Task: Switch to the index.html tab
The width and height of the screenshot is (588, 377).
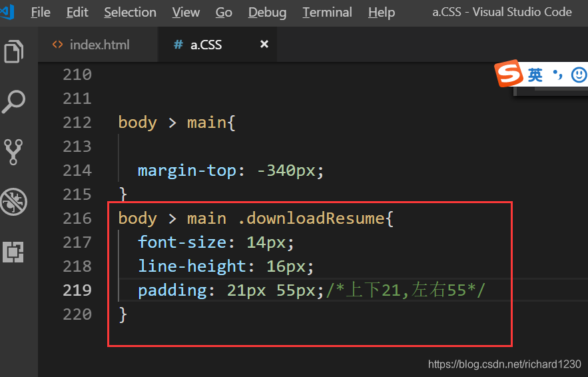Action: pos(98,45)
